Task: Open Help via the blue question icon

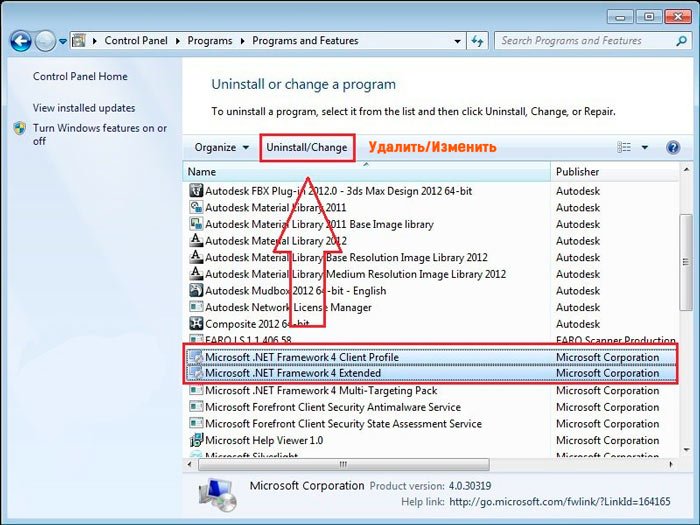Action: 673,147
